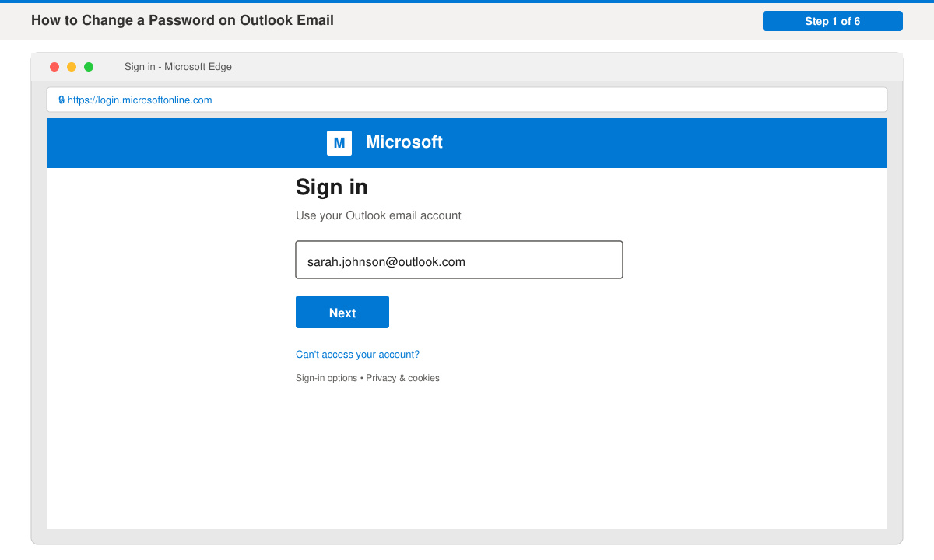Click the green maximize window dot
Viewport: 934px width, 560px height.
(89, 67)
